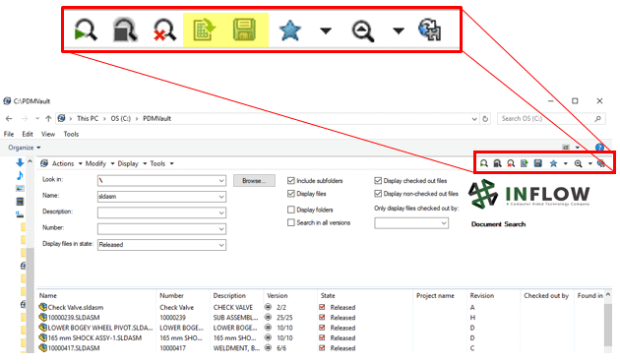The height and width of the screenshot is (364, 620).
Task: Select LOWER BOGEY WHEEL PIVOT row
Action: click(x=320, y=328)
